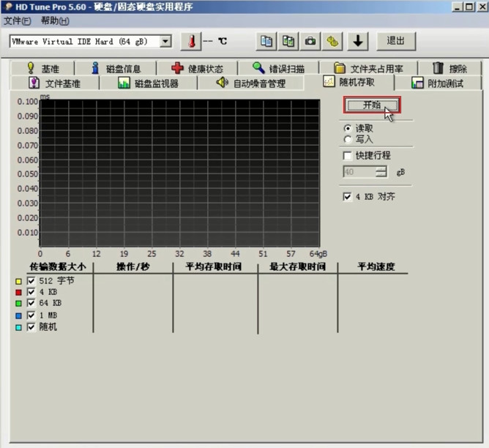Screen dimensions: 489x448
Task: Click the 快捷行程 gB value field
Action: click(x=359, y=171)
